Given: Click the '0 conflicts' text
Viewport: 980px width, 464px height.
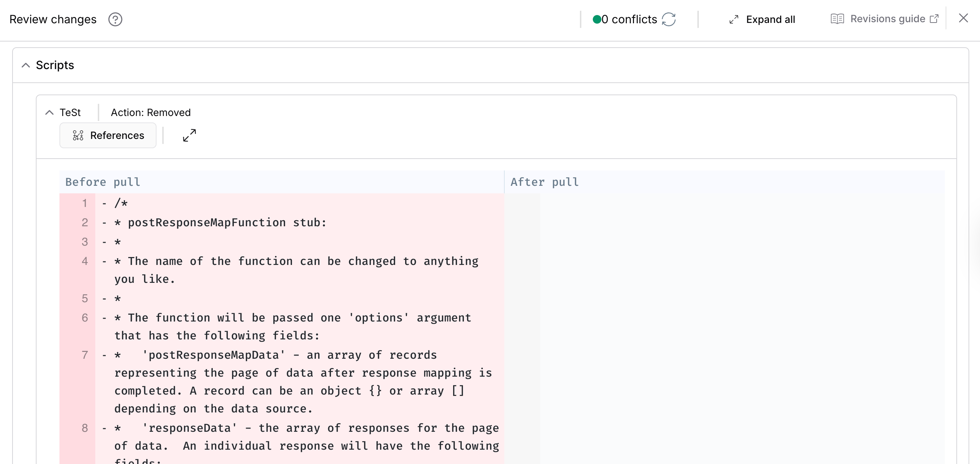Looking at the screenshot, I should point(629,19).
